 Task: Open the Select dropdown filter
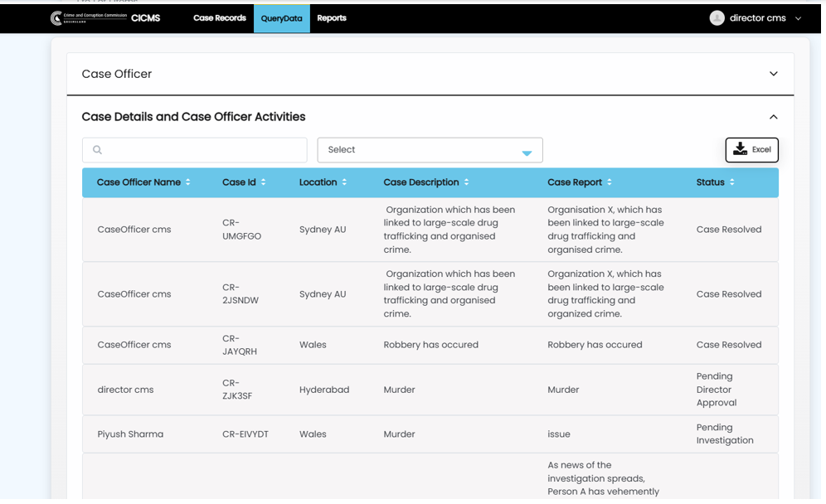(430, 150)
